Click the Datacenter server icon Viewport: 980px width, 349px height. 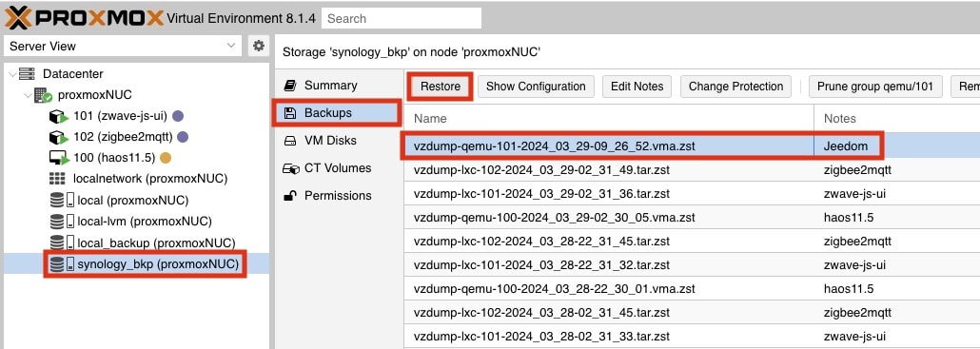tap(27, 73)
